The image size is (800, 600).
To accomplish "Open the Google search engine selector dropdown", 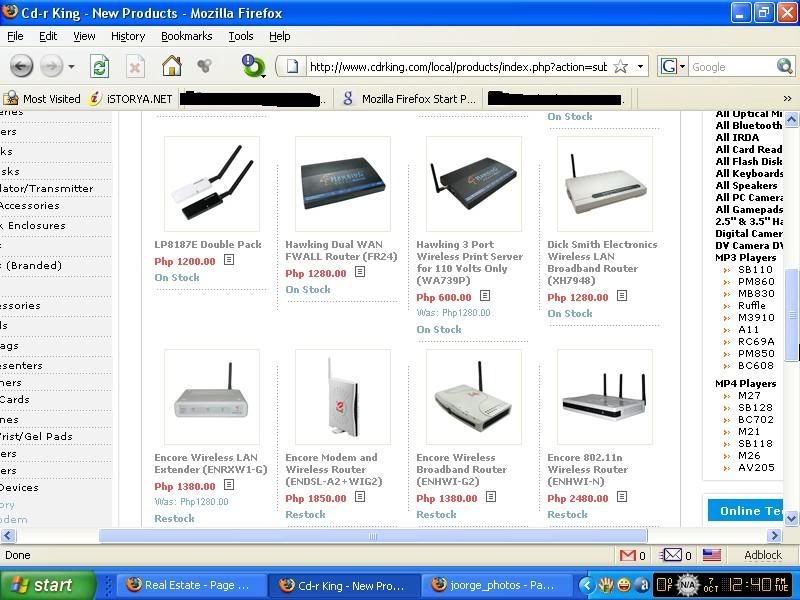I will point(673,66).
